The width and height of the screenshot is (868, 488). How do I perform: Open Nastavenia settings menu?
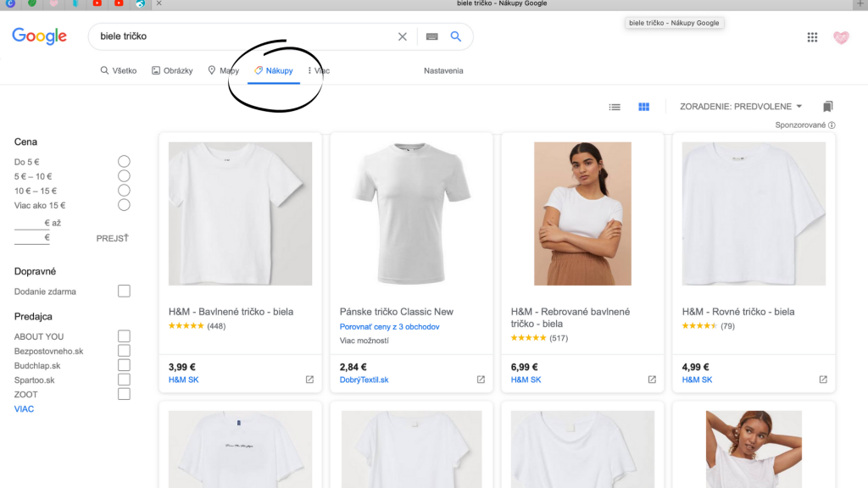click(443, 71)
